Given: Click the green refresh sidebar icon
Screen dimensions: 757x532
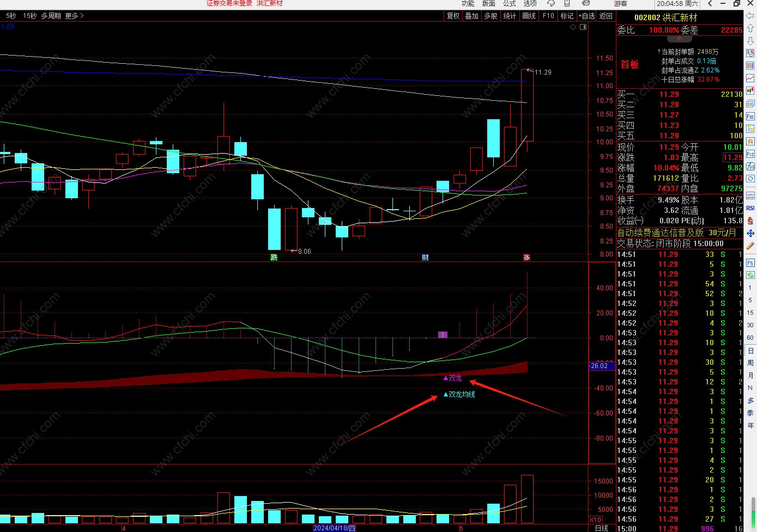Looking at the screenshot, I should coord(750,275).
